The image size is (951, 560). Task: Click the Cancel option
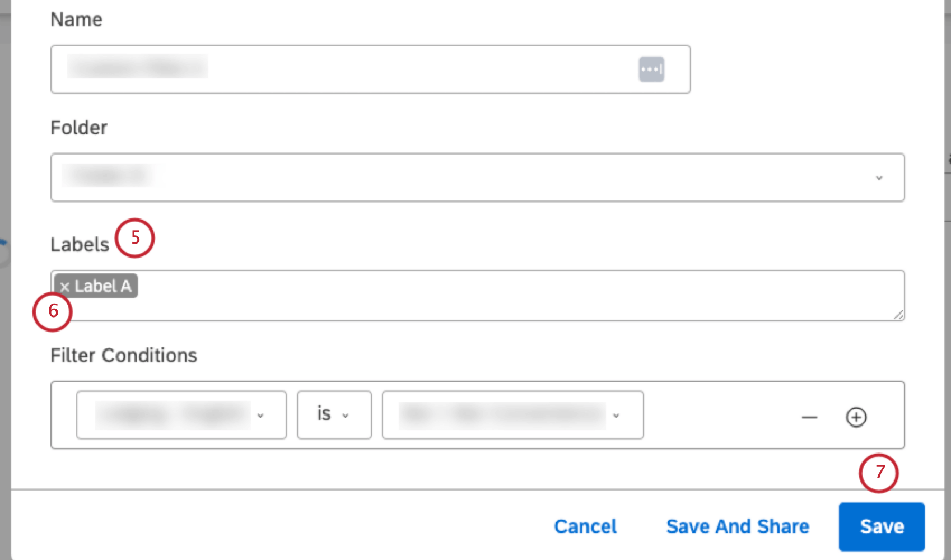pos(585,526)
